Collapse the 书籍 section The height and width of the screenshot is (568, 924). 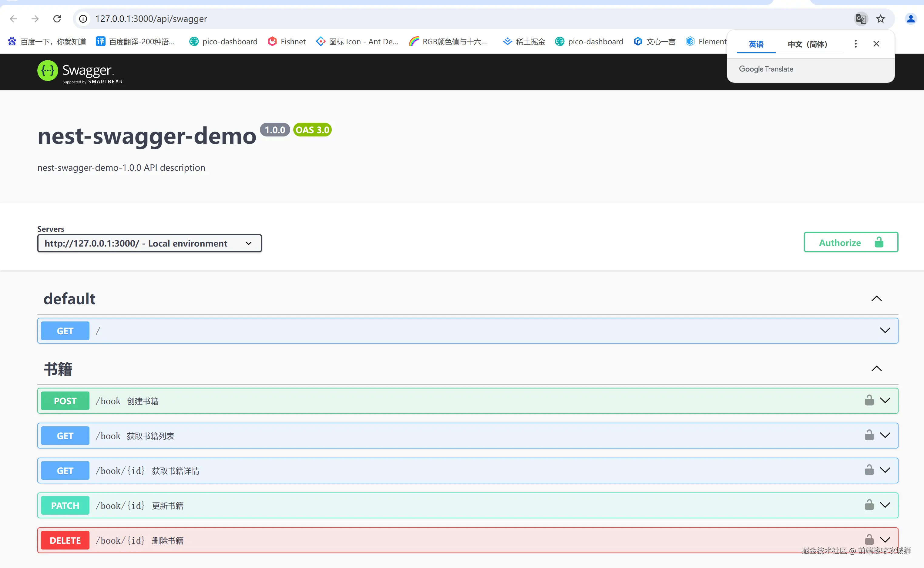coord(876,369)
